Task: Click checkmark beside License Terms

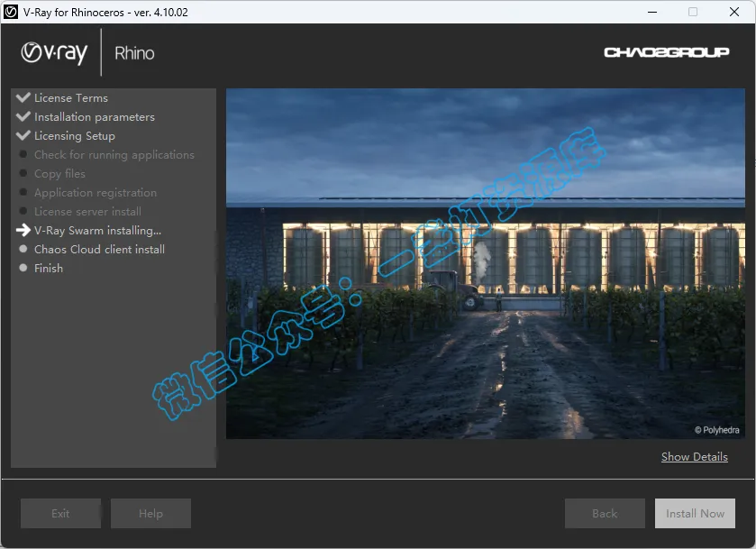Action: (x=23, y=98)
